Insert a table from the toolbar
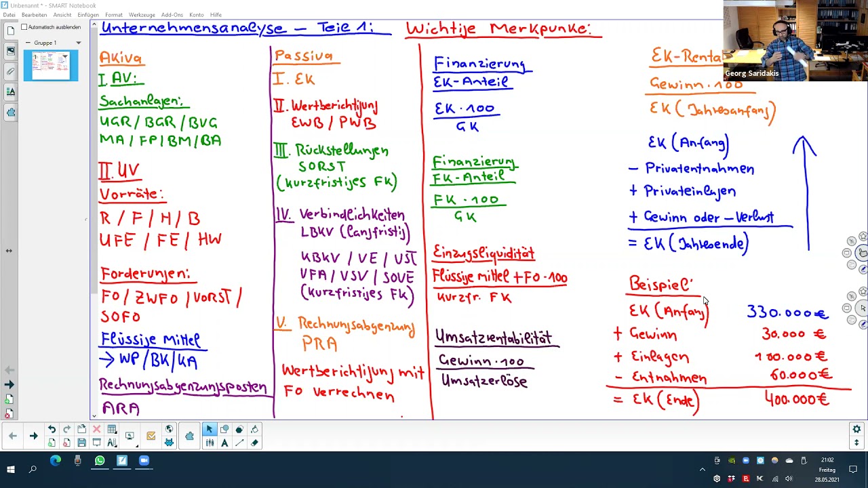 pyautogui.click(x=112, y=429)
